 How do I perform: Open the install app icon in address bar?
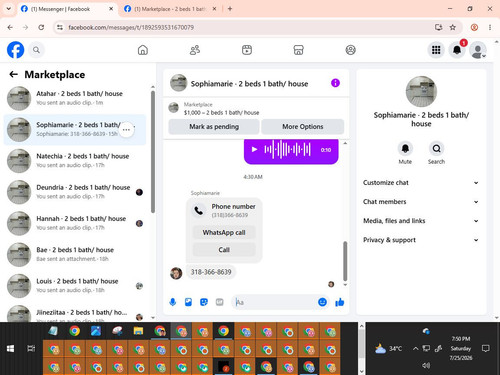438,27
